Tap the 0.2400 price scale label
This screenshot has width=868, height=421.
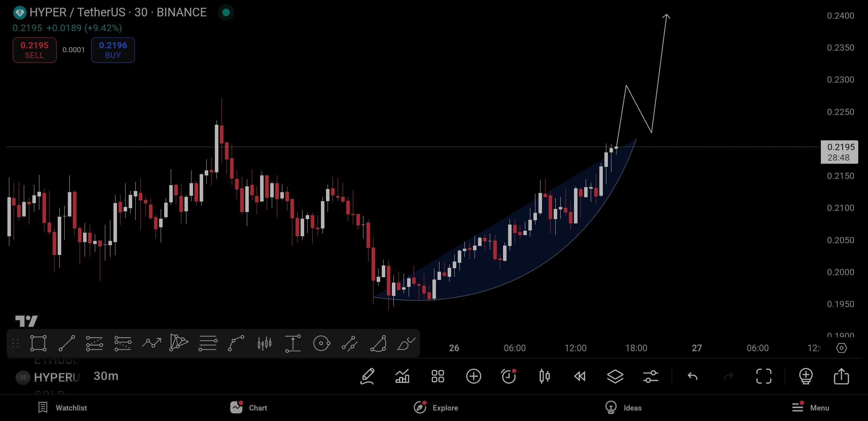(x=841, y=16)
